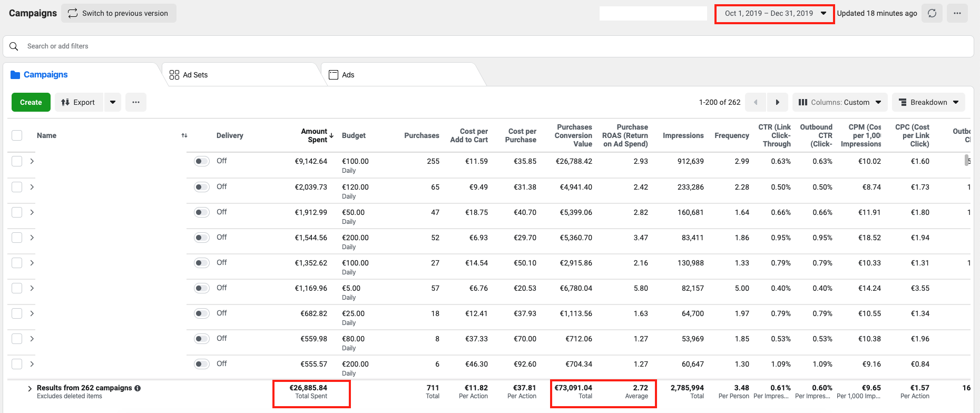
Task: Open the top-right more options menu
Action: [957, 13]
